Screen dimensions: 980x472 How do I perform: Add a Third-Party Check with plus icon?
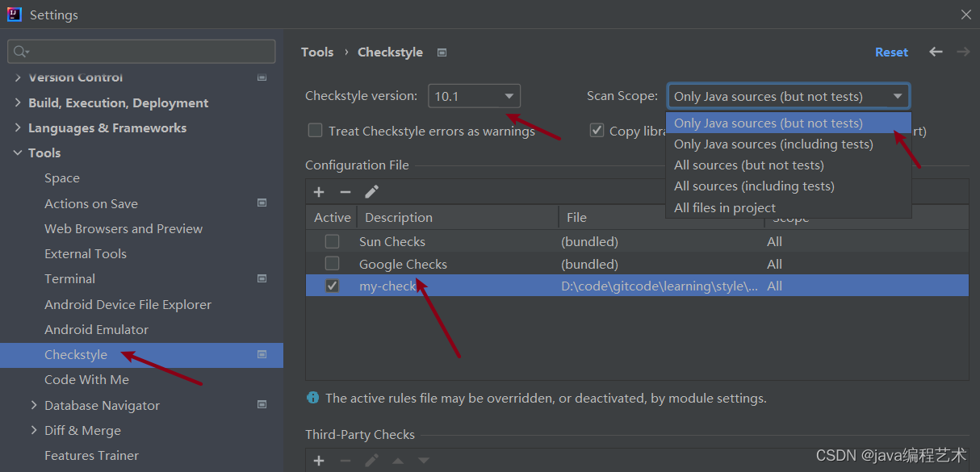click(x=318, y=460)
